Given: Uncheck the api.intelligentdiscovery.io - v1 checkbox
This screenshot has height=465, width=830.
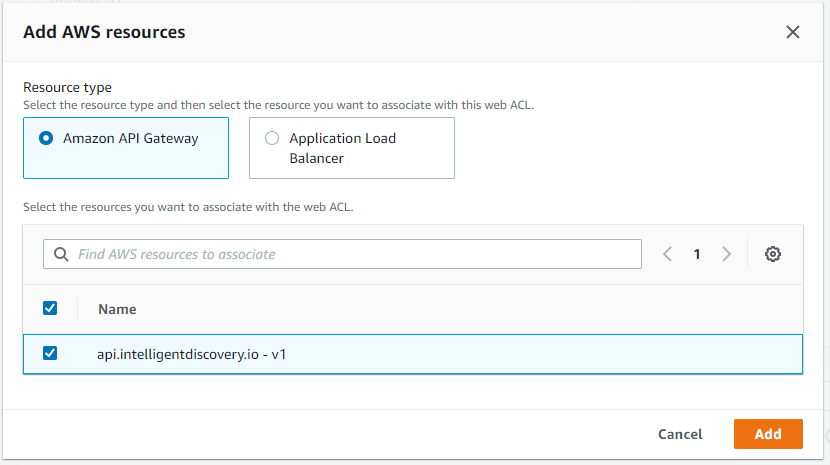Looking at the screenshot, I should coord(50,353).
